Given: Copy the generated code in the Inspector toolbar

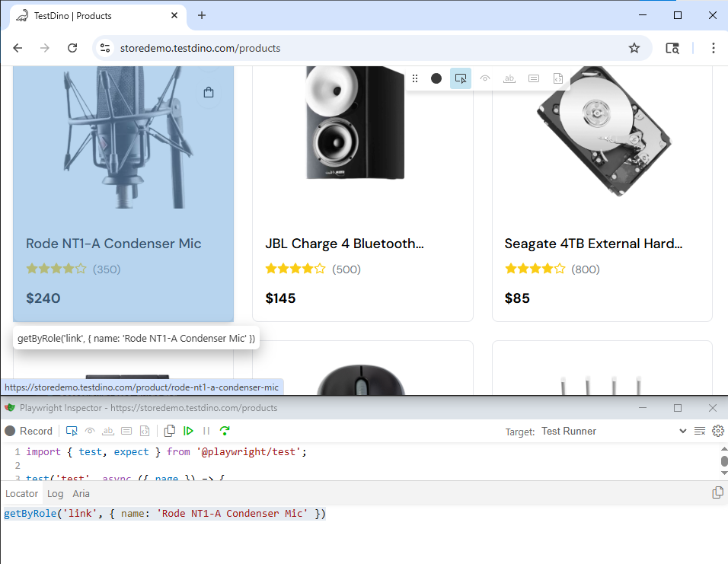Looking at the screenshot, I should [170, 431].
